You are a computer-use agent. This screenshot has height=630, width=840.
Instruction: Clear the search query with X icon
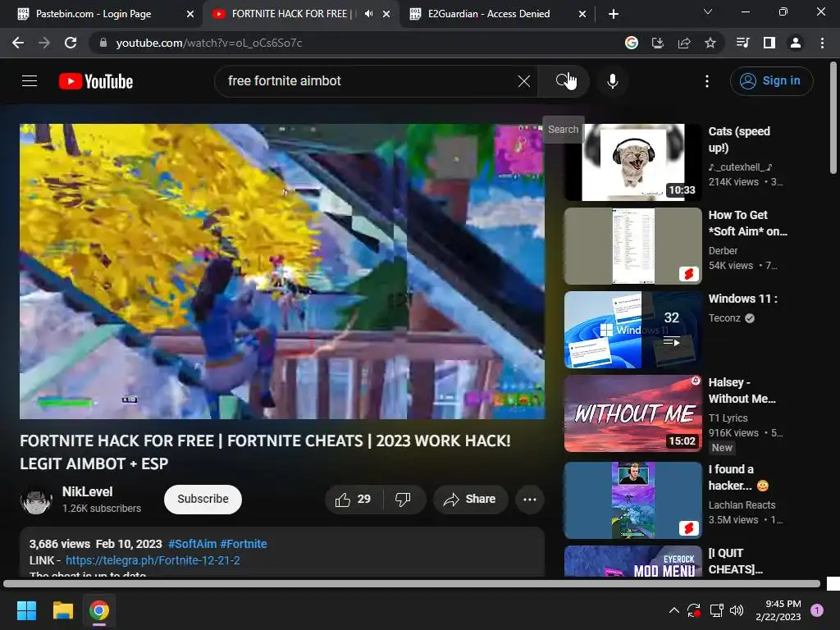(524, 81)
